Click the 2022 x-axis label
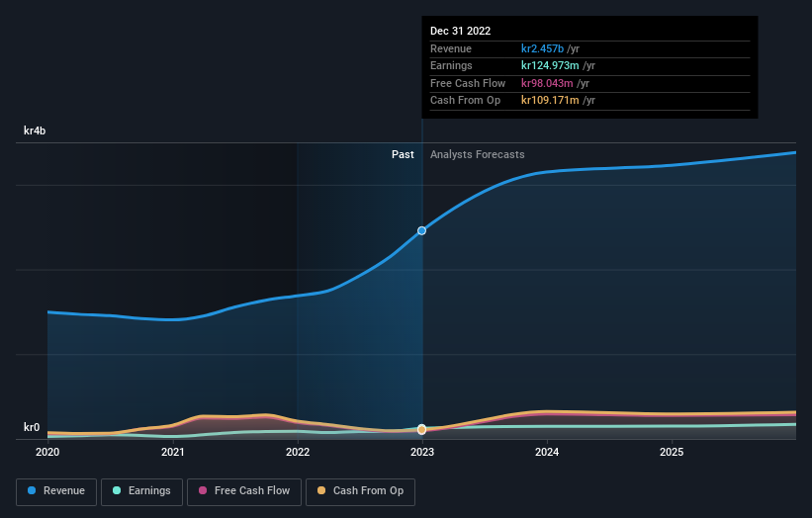Viewport: 812px width, 518px height. (x=298, y=453)
